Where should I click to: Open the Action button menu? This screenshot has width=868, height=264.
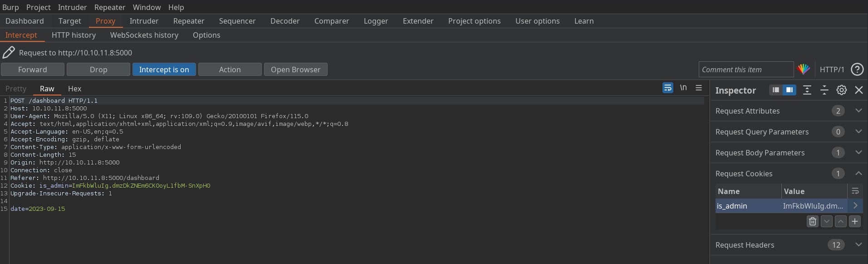(x=230, y=70)
